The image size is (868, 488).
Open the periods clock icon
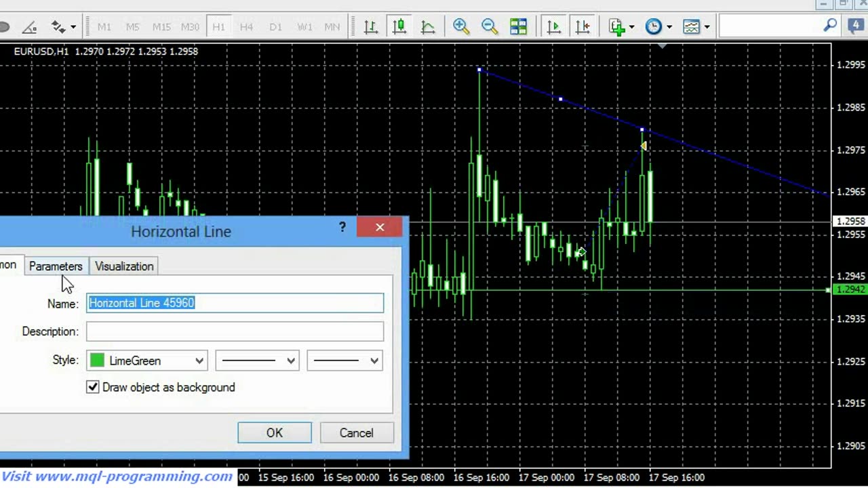pyautogui.click(x=653, y=26)
